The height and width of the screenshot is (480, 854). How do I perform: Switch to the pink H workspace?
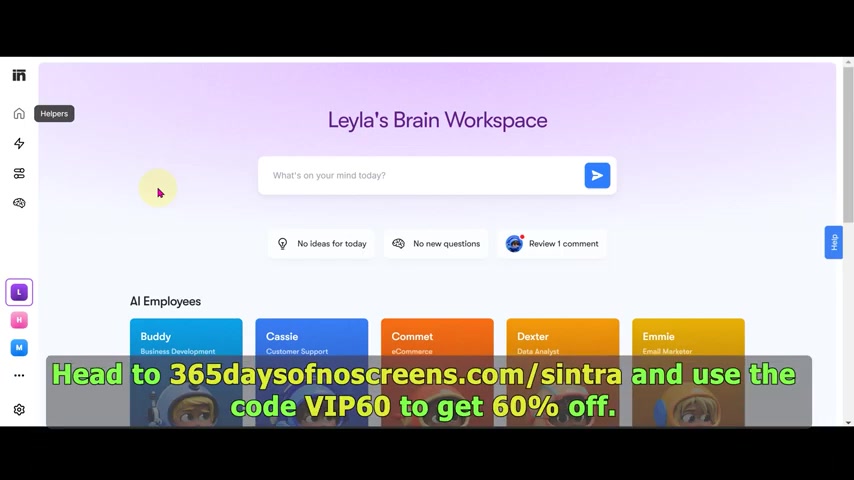tap(19, 320)
